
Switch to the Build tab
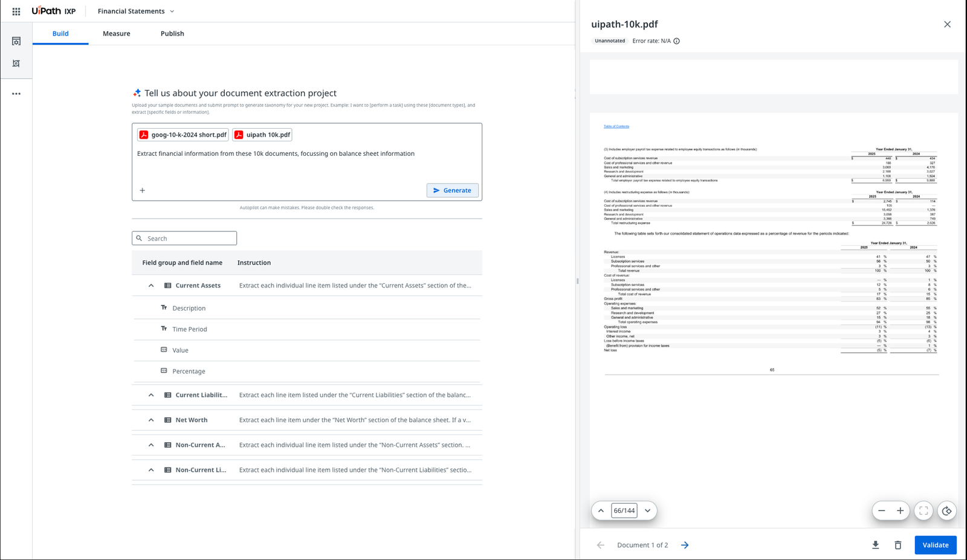(x=60, y=34)
